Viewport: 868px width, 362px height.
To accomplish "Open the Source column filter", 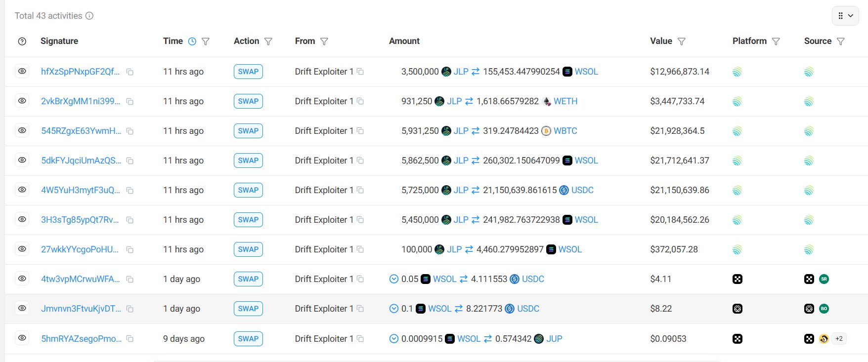I will click(841, 41).
